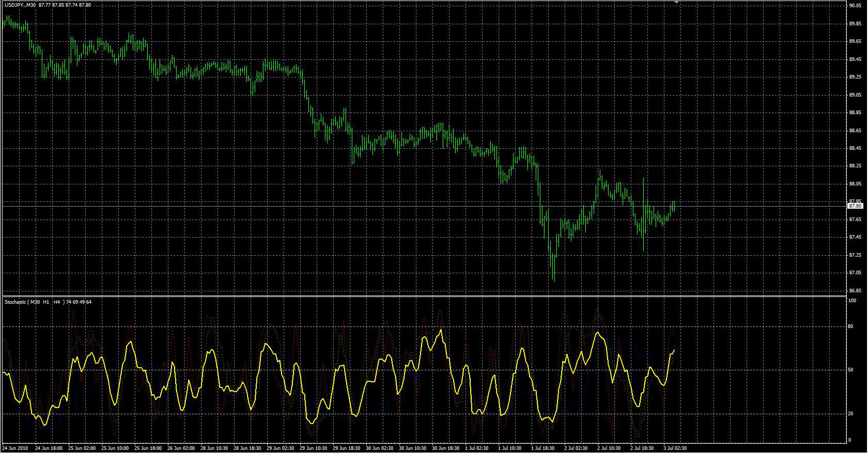Image resolution: width=868 pixels, height=453 pixels.
Task: Click the Stochastic midpoint level 50 label
Action: [851, 370]
